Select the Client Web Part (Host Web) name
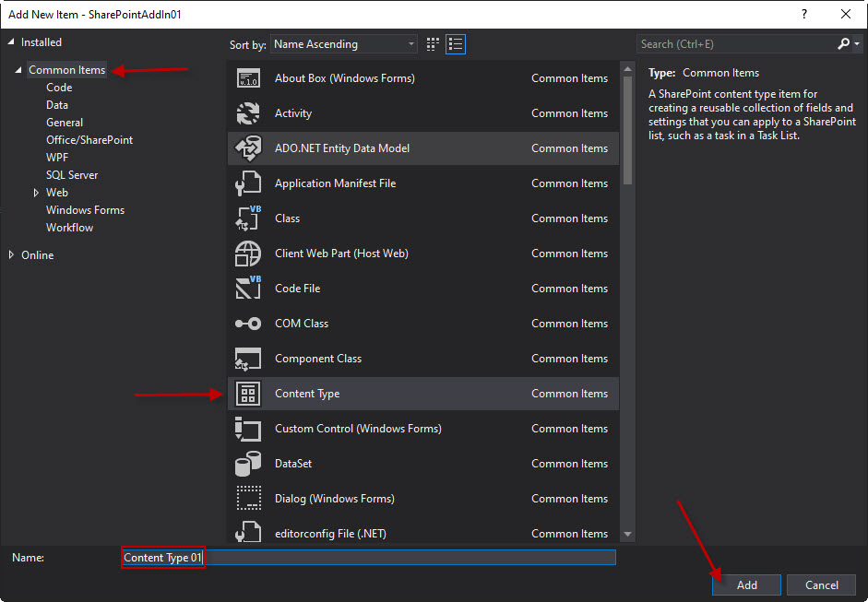The width and height of the screenshot is (868, 602). coord(341,254)
